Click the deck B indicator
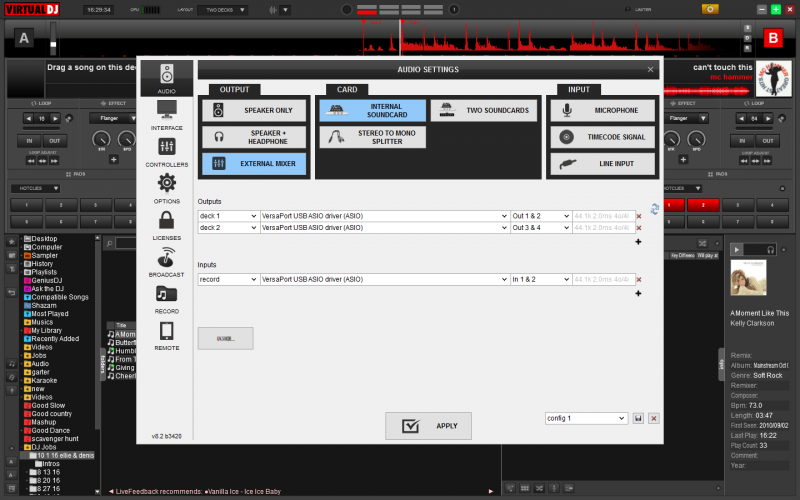Viewport: 800px width, 500px height. [x=773, y=38]
